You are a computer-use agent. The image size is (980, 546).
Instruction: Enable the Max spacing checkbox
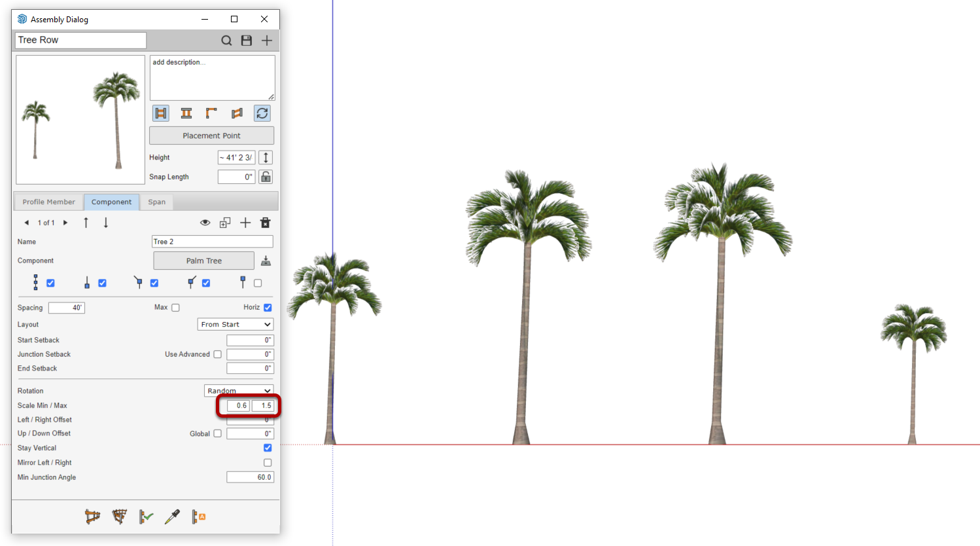175,308
